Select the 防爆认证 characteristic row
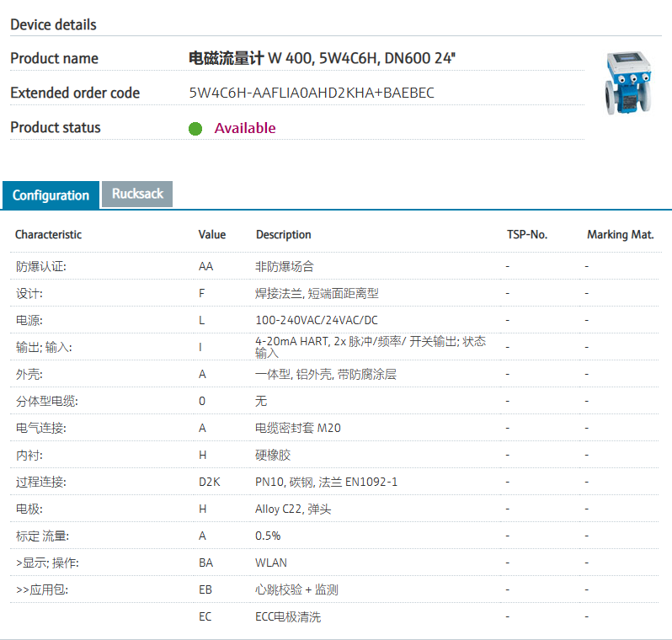The height and width of the screenshot is (640, 672). pos(41,266)
